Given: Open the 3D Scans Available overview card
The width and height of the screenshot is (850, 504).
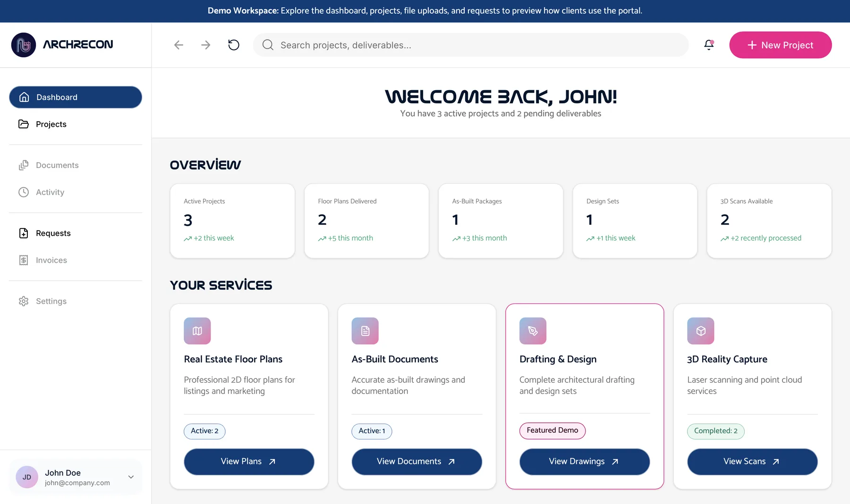Looking at the screenshot, I should (769, 221).
